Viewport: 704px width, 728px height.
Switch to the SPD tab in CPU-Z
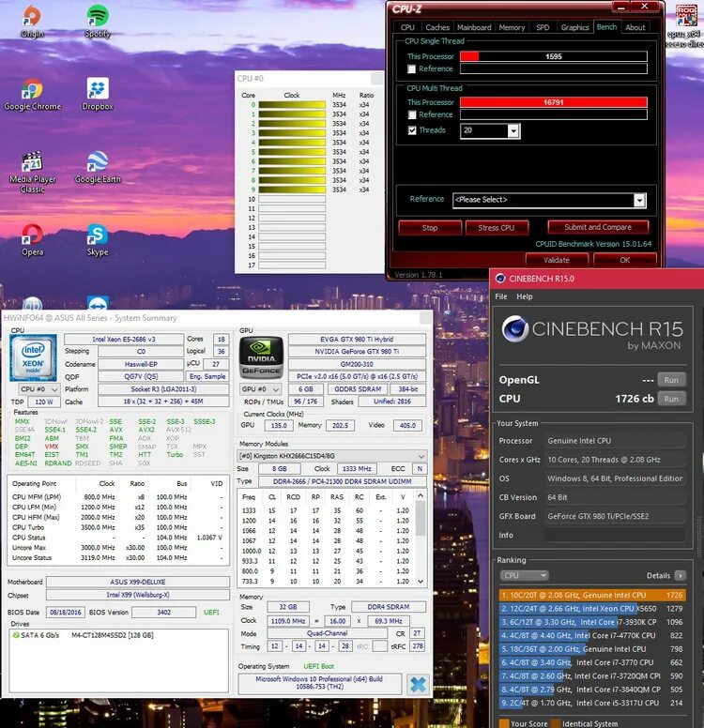[x=543, y=27]
